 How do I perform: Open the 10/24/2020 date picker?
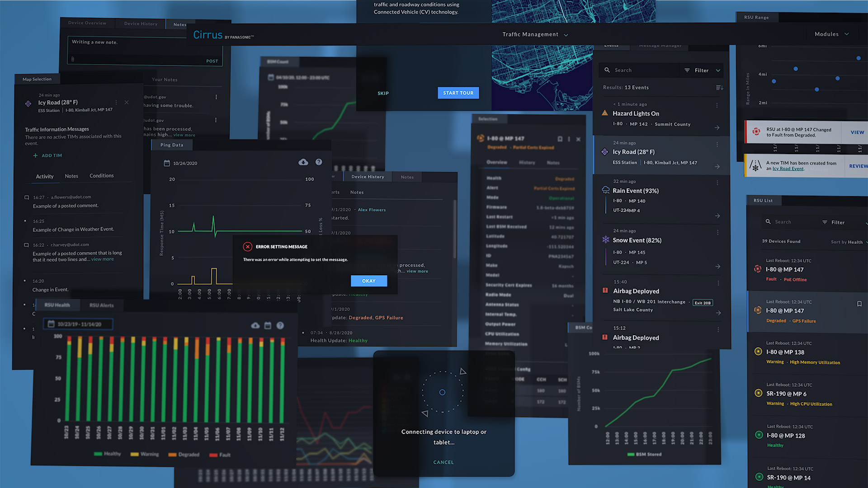pyautogui.click(x=180, y=163)
